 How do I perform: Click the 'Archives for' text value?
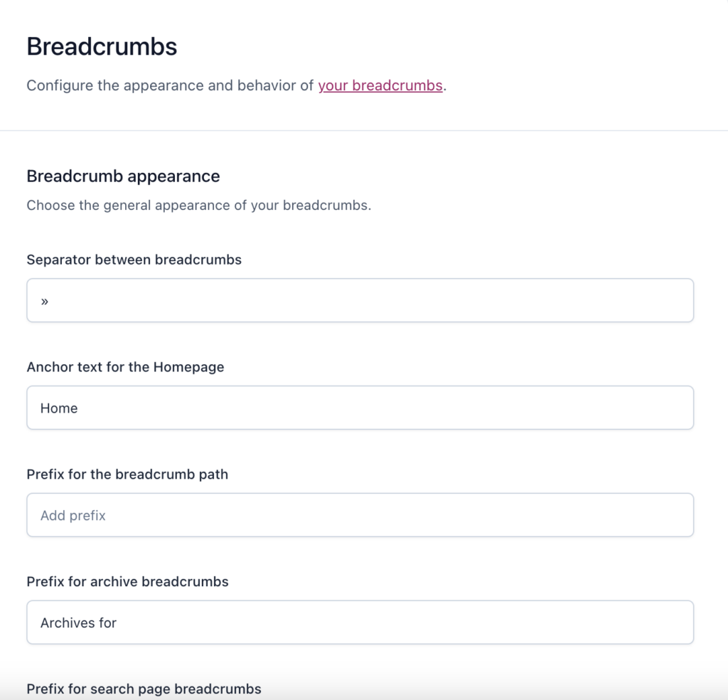pyautogui.click(x=78, y=623)
